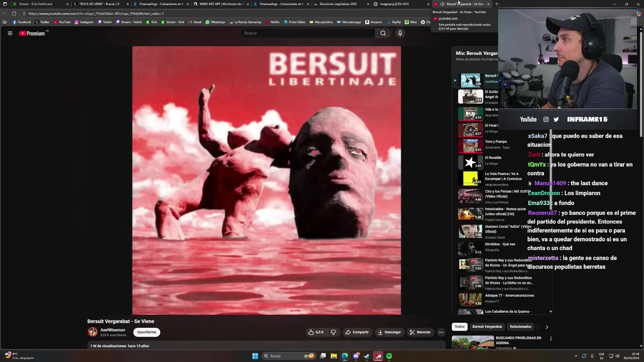Click the browser address bar URL
The height and width of the screenshot is (362, 644).
96,14
